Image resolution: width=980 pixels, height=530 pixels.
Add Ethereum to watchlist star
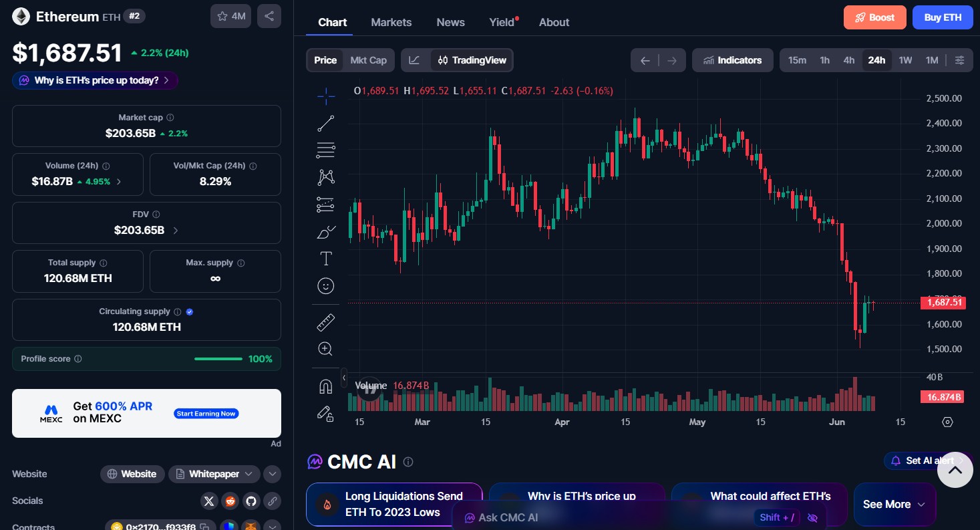coord(231,16)
